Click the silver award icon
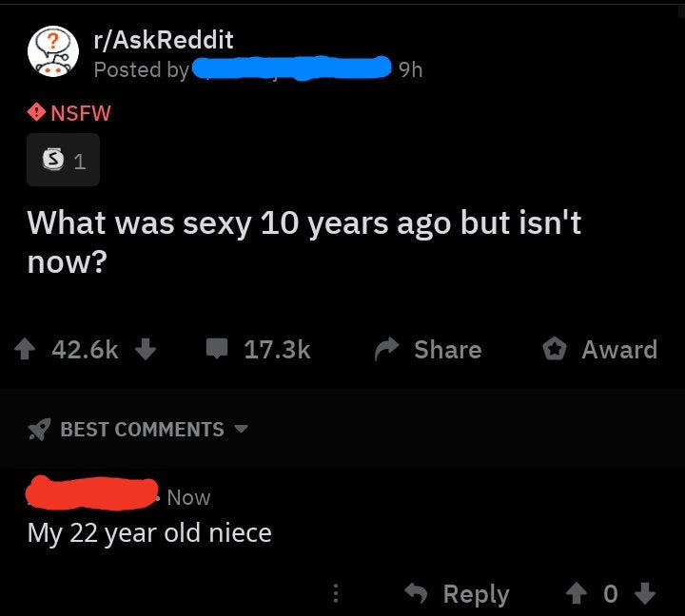 click(x=55, y=161)
